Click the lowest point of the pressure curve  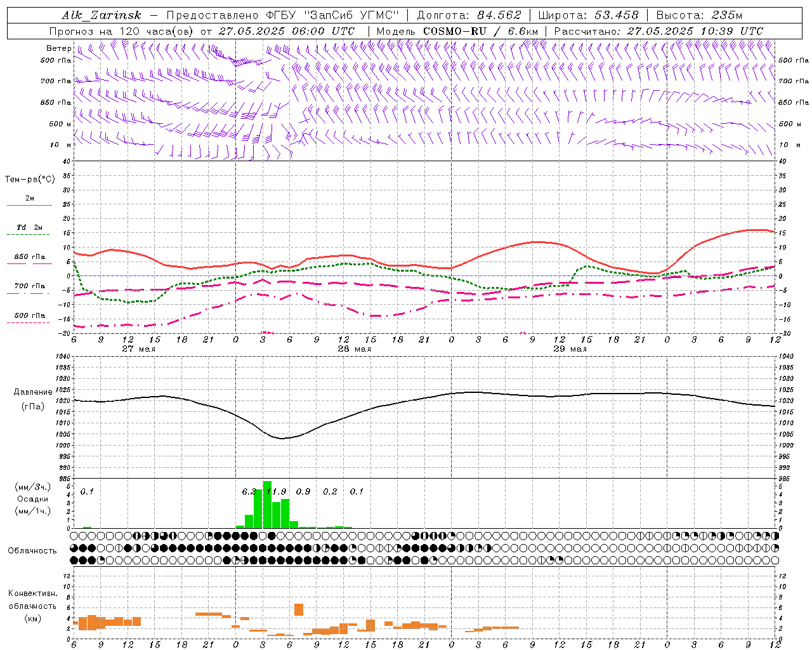click(282, 438)
